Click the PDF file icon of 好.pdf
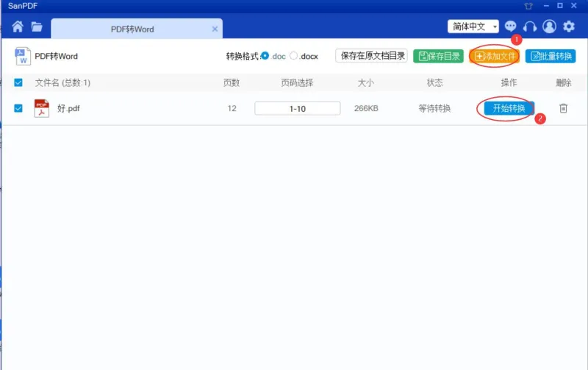The image size is (588, 370). point(42,108)
